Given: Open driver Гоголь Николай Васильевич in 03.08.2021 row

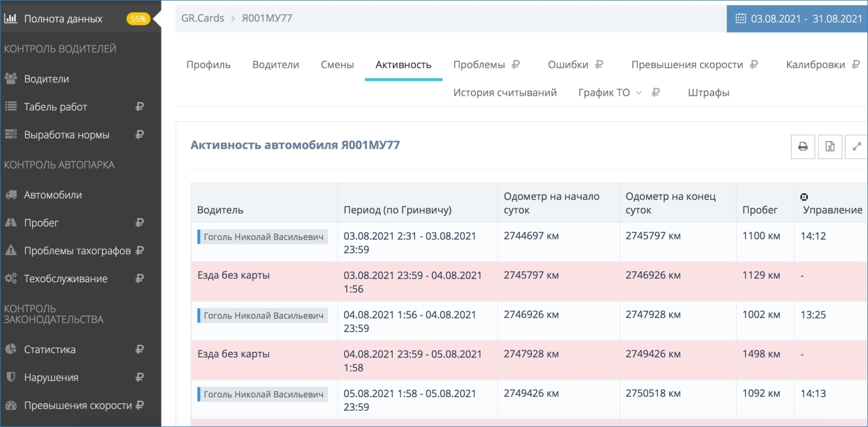Looking at the screenshot, I should (263, 237).
